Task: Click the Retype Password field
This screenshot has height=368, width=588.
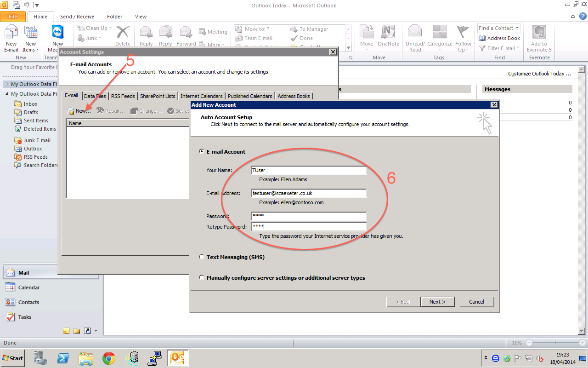Action: 309,227
